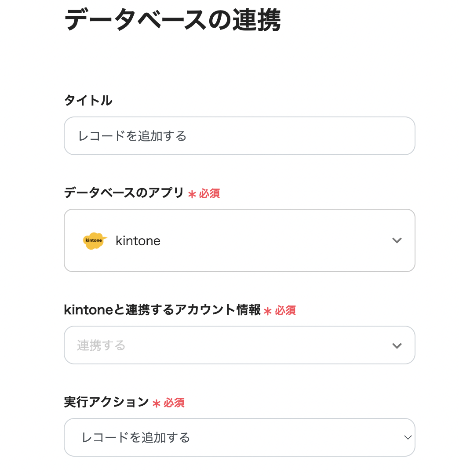Expand the 実行アクション dropdown
Viewport: 459px width, 476px height.
point(239,437)
